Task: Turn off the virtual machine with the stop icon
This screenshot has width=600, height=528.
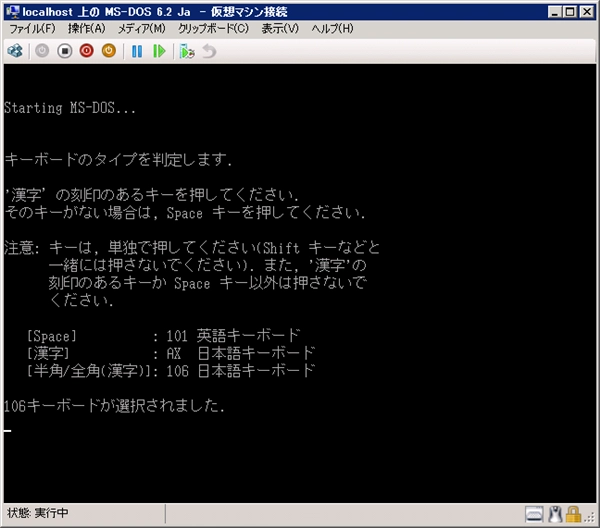Action: [65, 51]
